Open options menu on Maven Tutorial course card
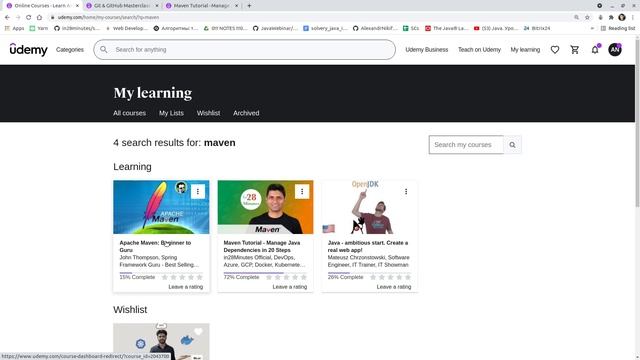Viewport: 640px width, 360px height. coord(302,191)
